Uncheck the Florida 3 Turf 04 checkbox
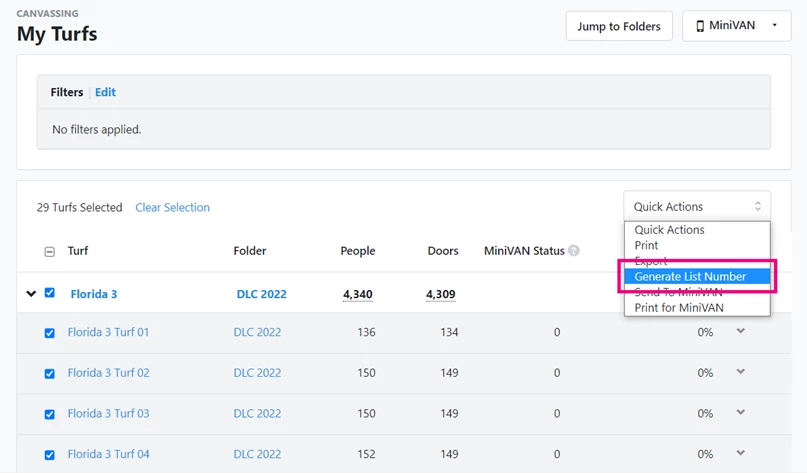Image resolution: width=807 pixels, height=473 pixels. click(49, 455)
